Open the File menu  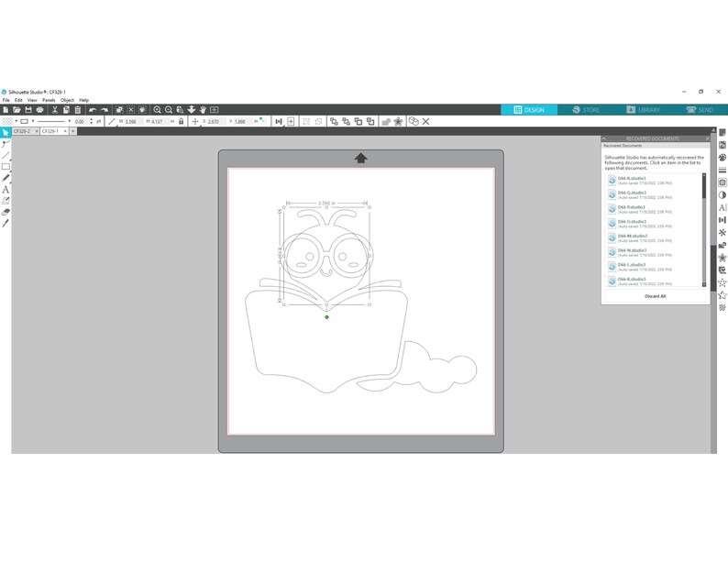tap(6, 100)
